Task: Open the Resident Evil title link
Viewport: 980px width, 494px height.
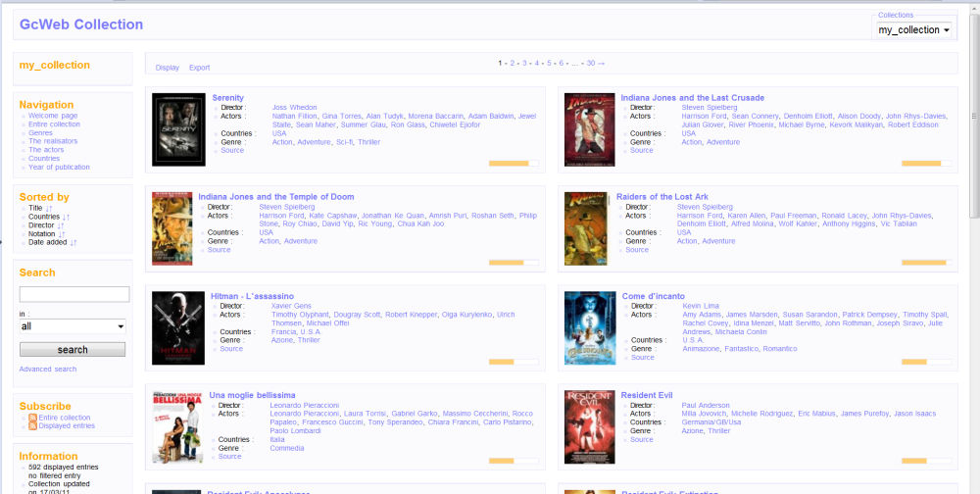Action: coord(647,395)
